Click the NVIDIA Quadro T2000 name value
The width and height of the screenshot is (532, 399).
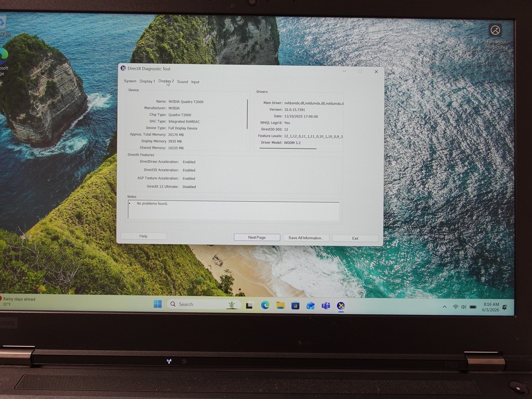point(186,102)
